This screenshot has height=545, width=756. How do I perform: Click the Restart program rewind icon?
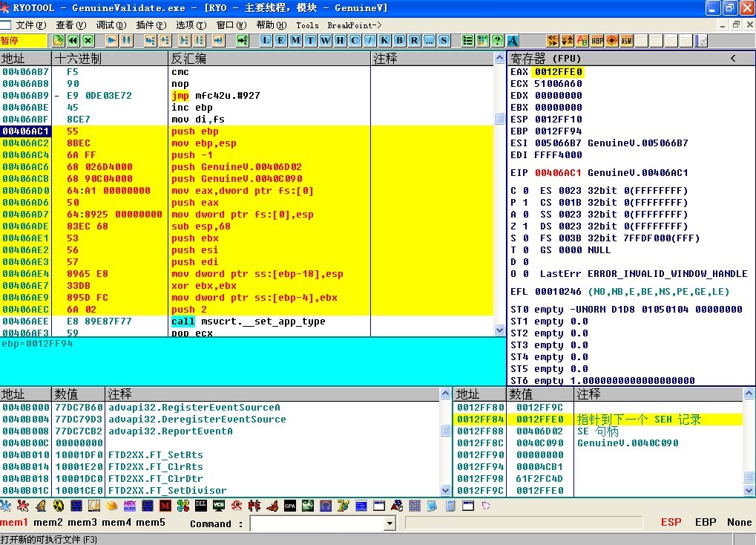point(73,41)
